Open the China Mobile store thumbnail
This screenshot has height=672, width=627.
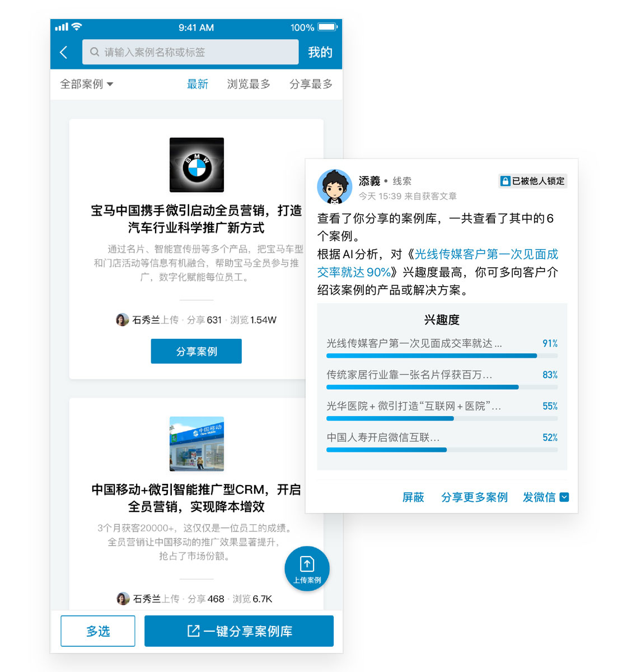pos(196,444)
